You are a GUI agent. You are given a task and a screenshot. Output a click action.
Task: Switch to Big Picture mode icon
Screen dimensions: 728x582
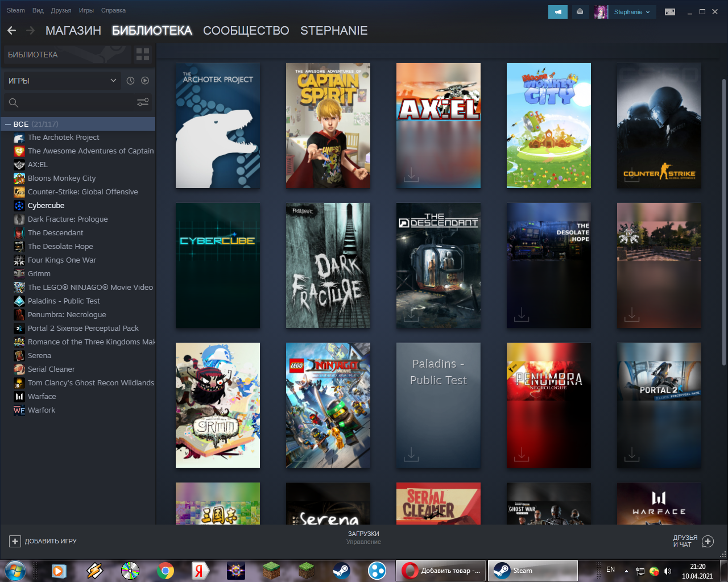(670, 12)
